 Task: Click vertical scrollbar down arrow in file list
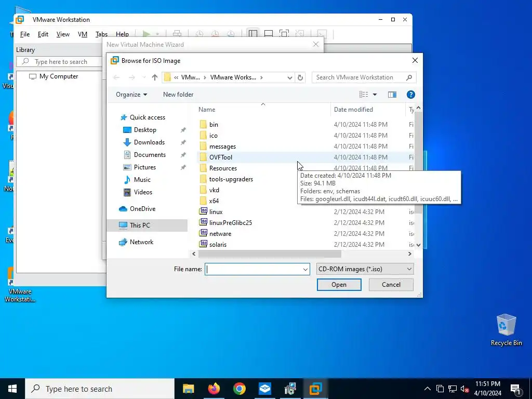pos(418,245)
